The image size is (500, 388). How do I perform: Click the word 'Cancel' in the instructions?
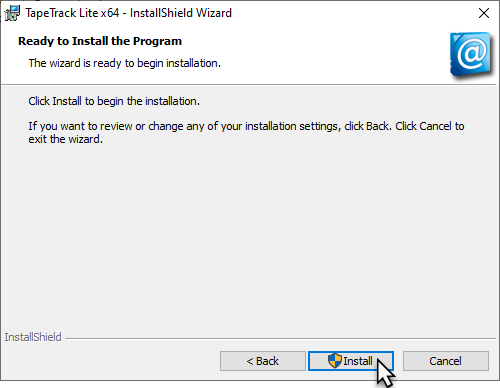point(435,126)
